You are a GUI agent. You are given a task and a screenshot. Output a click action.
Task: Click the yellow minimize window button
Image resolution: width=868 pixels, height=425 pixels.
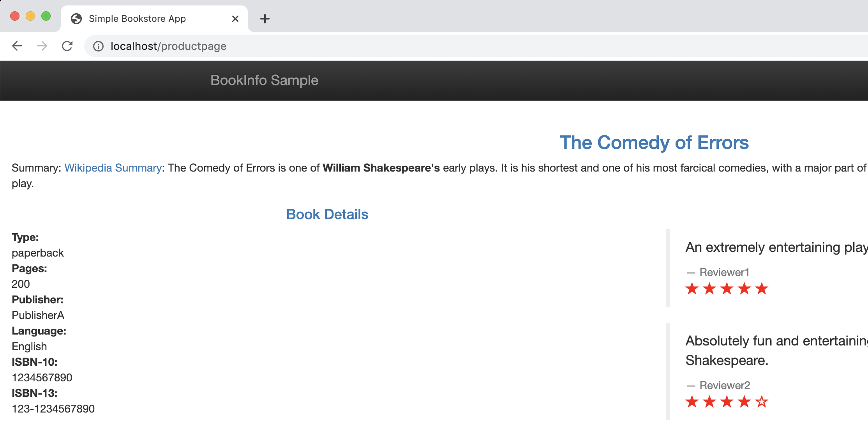point(30,16)
